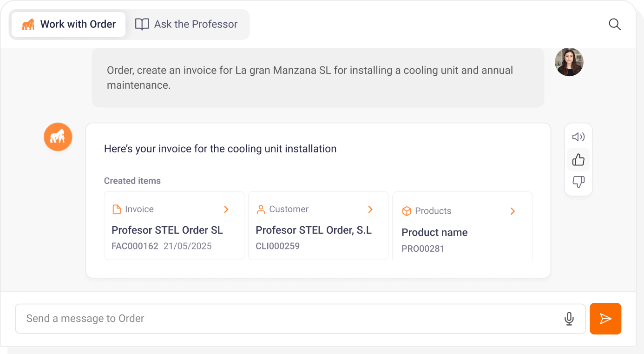Expand the Customer card chevron arrow

[370, 210]
